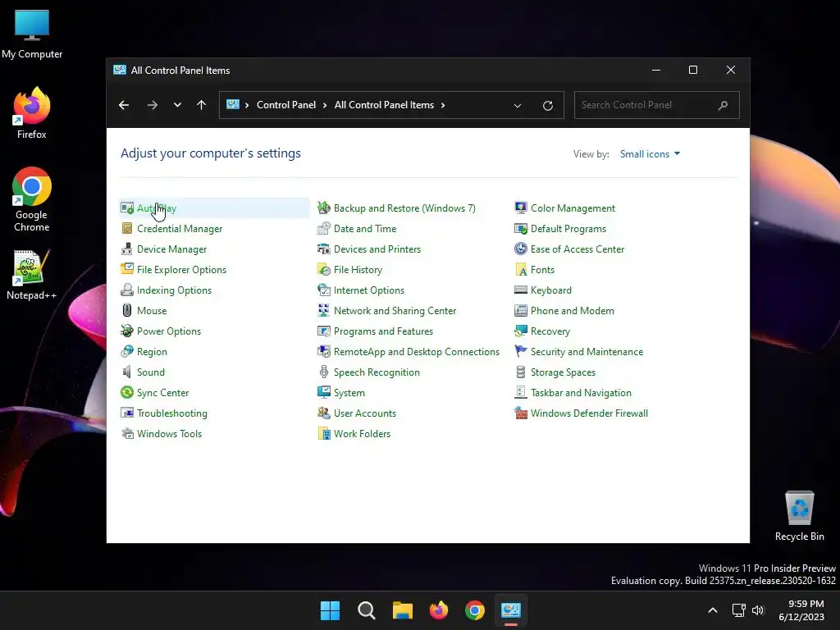Open the taskbar clock and date
The image size is (840, 630).
coord(801,610)
